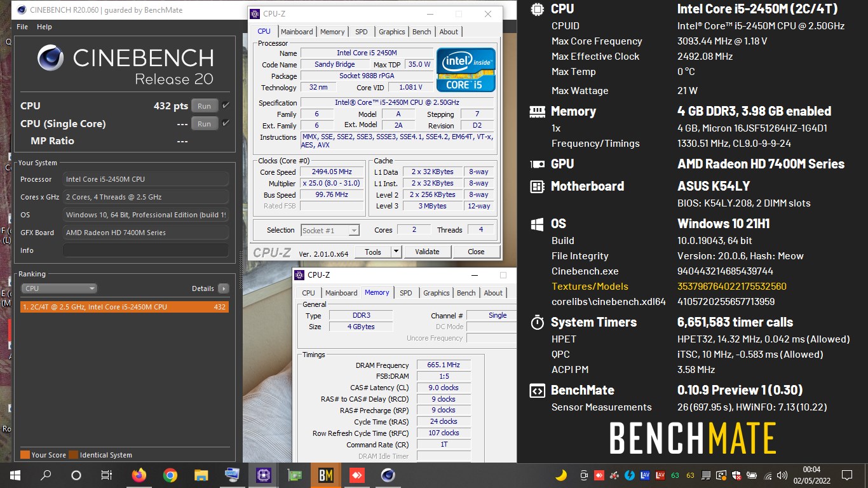Click the blue lightning bolt tray icon
The width and height of the screenshot is (868, 488).
[x=630, y=475]
